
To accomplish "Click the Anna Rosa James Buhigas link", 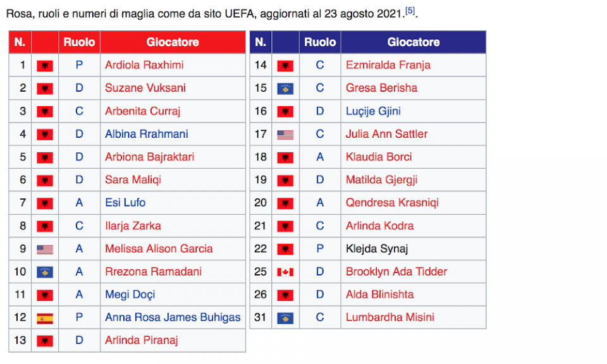I will (x=173, y=317).
